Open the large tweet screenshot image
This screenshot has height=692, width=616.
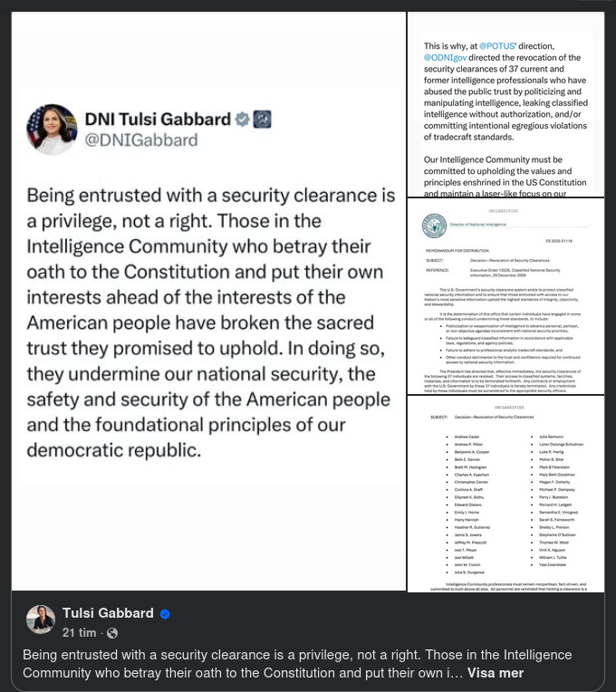click(x=208, y=362)
